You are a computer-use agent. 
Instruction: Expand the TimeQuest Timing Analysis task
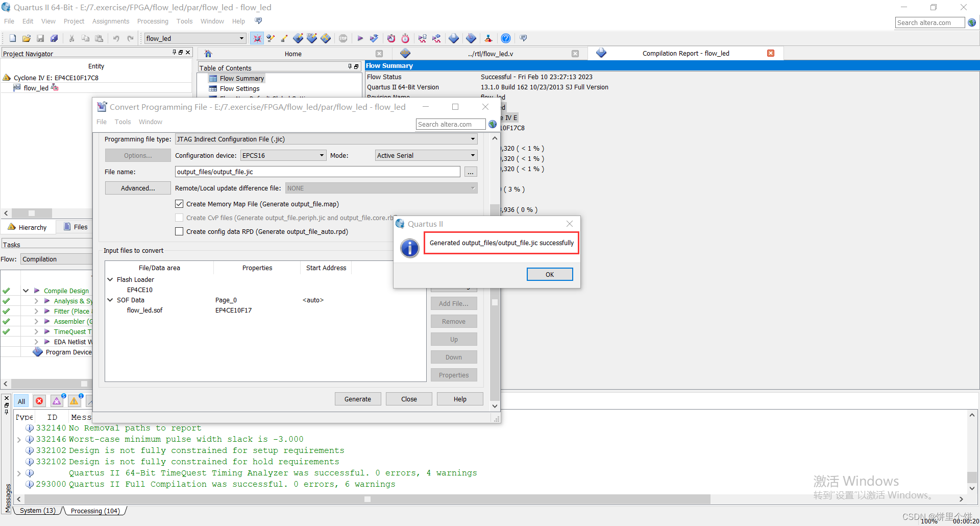point(36,331)
